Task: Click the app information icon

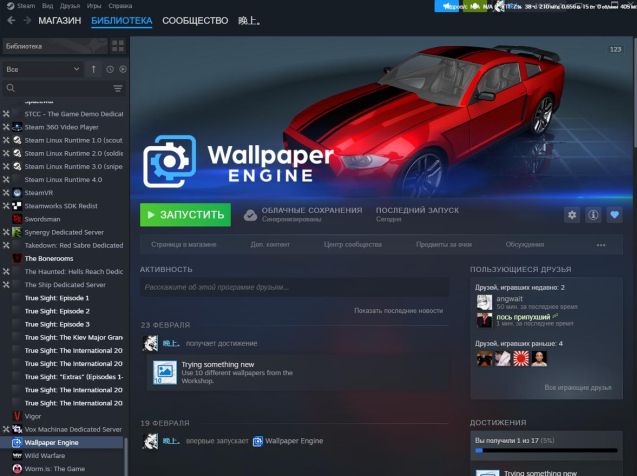Action: [593, 215]
